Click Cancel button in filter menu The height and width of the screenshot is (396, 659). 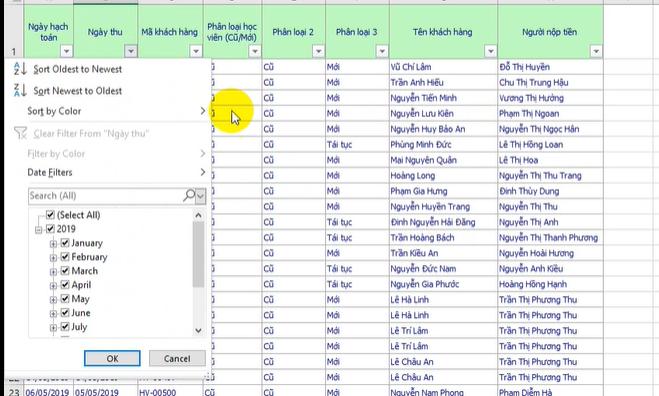click(x=177, y=359)
